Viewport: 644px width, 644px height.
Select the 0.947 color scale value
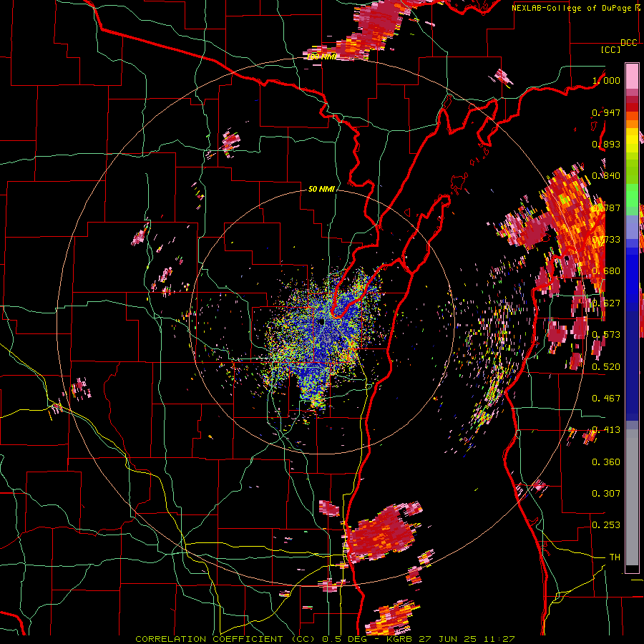click(x=606, y=112)
